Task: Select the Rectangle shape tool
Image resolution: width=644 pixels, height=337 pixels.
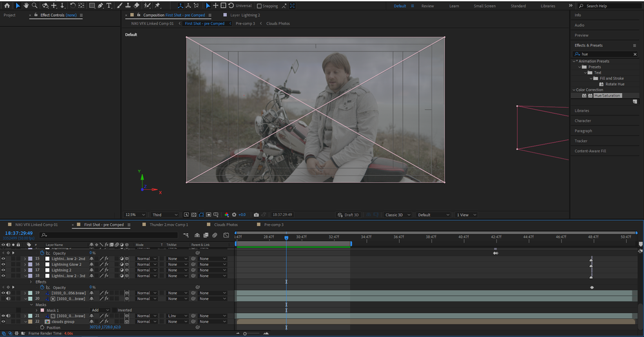Action: click(x=92, y=6)
